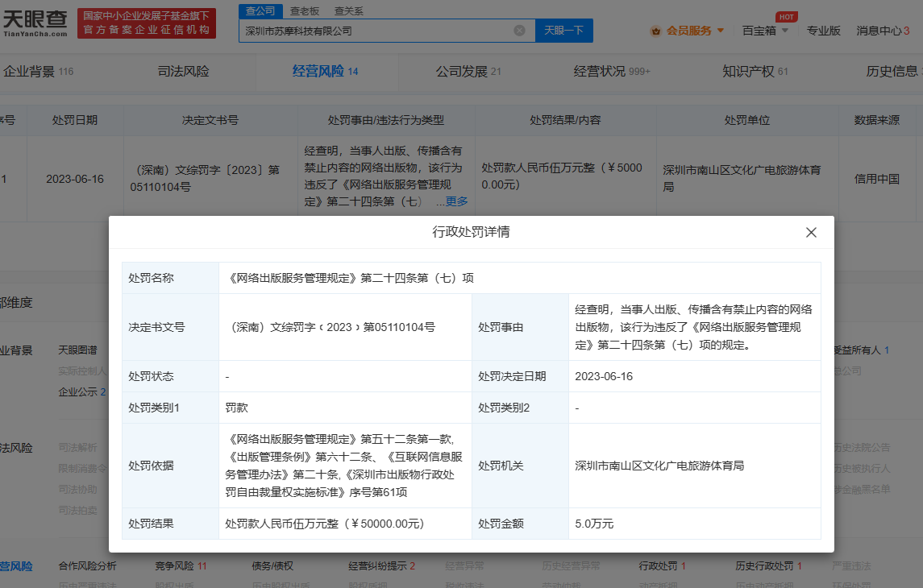Switch to the 查老板 search tab
The image size is (923, 588).
click(x=305, y=10)
